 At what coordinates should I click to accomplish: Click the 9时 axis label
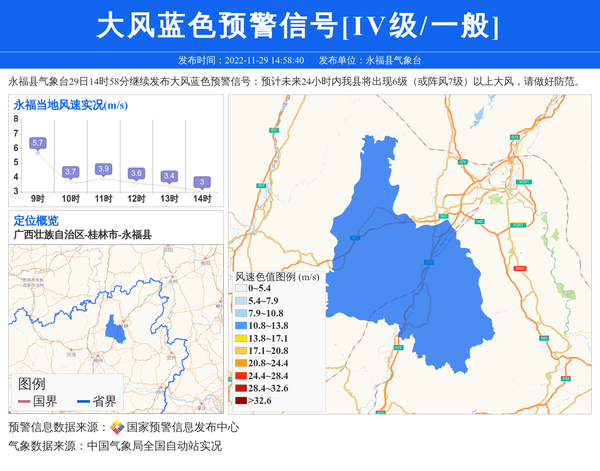[38, 199]
